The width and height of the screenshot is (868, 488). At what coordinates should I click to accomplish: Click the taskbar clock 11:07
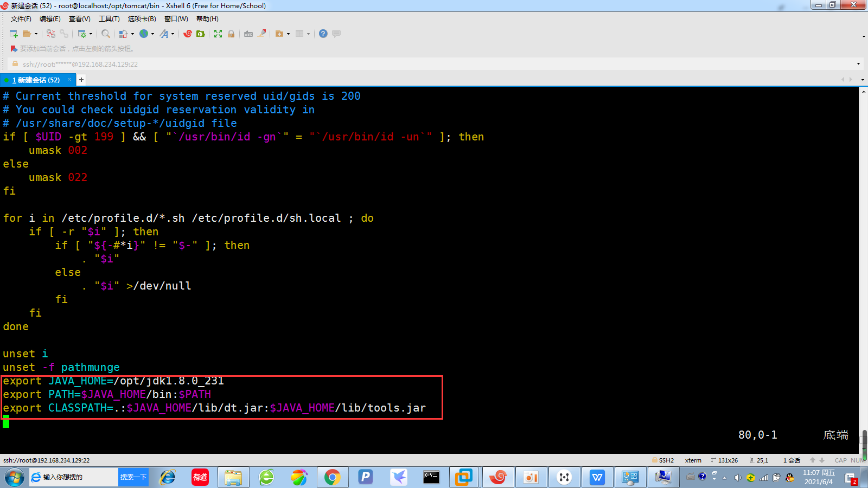click(x=819, y=477)
